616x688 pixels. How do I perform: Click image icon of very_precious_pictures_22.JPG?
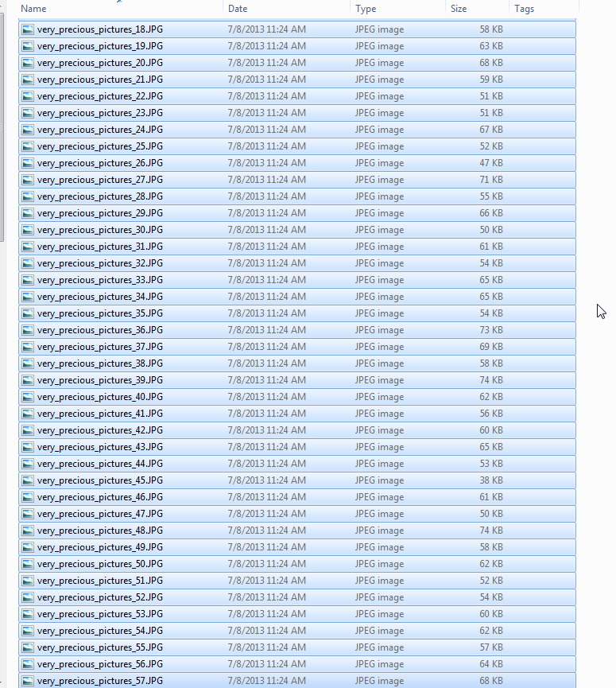[x=28, y=96]
